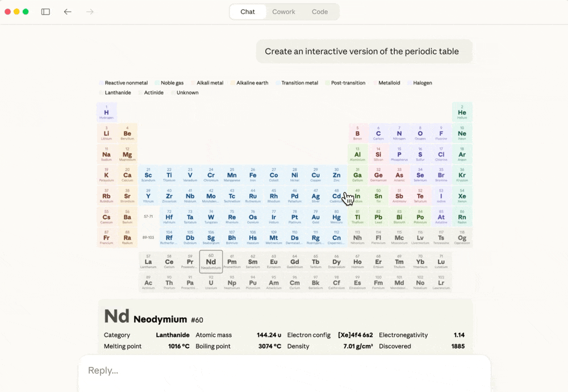Pick the Gold (Au) element tile
This screenshot has width=568, height=392.
315,217
